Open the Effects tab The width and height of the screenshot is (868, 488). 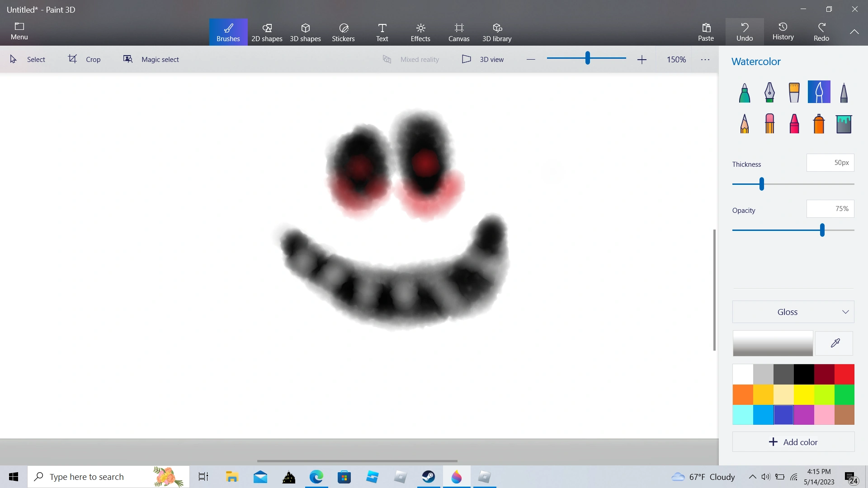coord(420,32)
